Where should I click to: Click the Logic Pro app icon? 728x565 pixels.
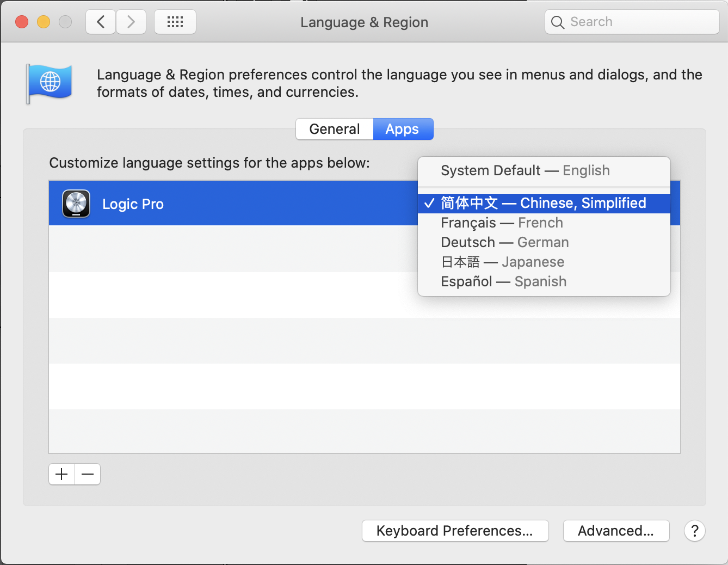pyautogui.click(x=76, y=204)
